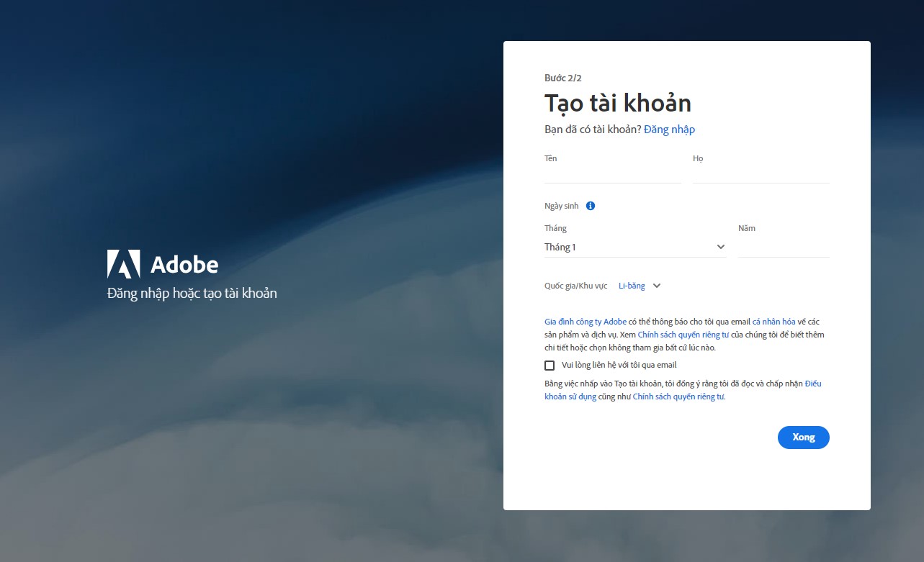Open the Li-băng country selector

pyautogui.click(x=632, y=286)
